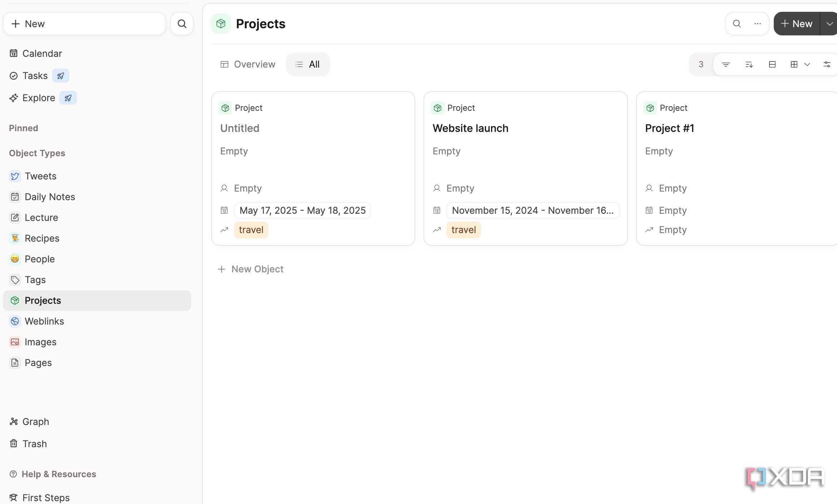Screen dimensions: 837x504
Task: Open Graph view in sidebar
Action: click(x=29, y=422)
